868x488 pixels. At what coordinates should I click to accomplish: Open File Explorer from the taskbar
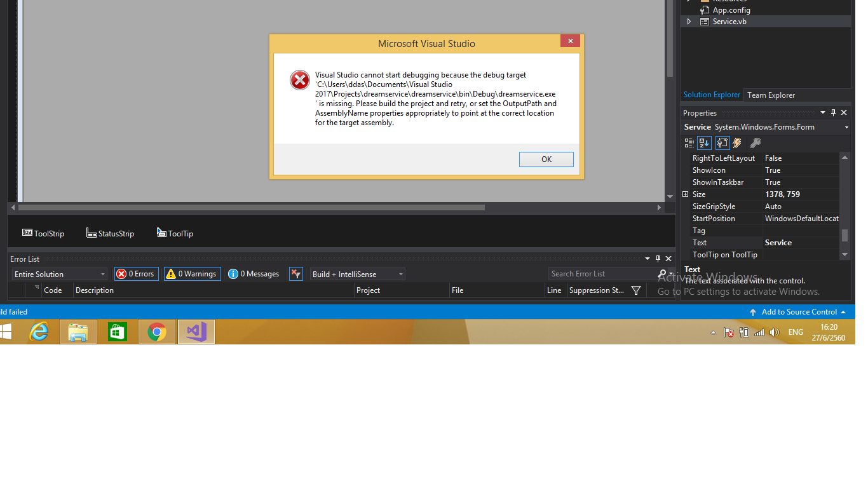point(78,332)
